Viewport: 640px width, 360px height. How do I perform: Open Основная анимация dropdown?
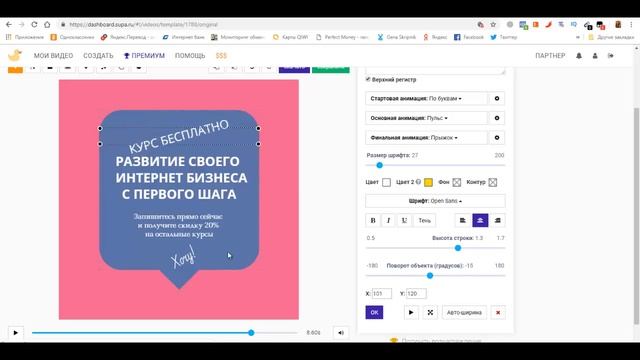[426, 118]
